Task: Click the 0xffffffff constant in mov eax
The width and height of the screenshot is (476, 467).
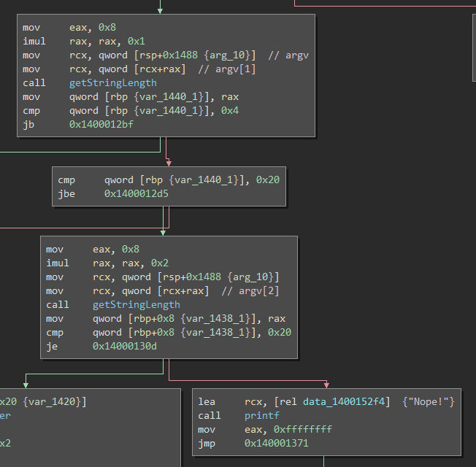Action: [303, 429]
